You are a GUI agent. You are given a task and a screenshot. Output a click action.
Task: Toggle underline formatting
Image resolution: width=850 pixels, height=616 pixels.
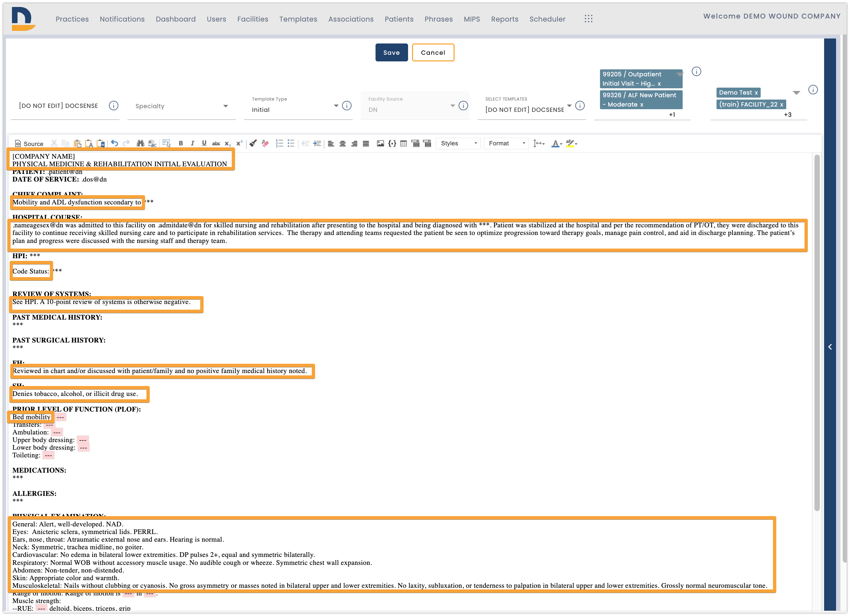[x=204, y=143]
